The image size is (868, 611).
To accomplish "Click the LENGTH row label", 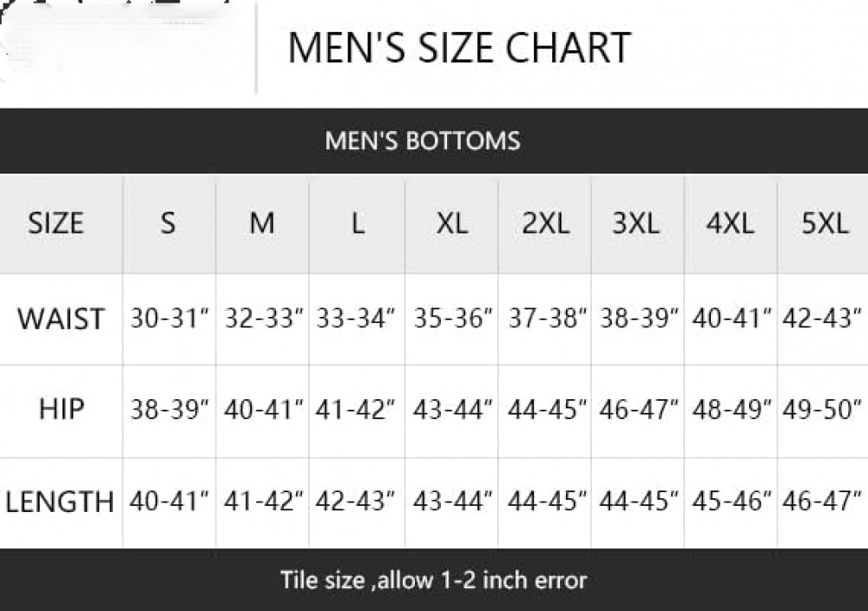I will (x=60, y=502).
